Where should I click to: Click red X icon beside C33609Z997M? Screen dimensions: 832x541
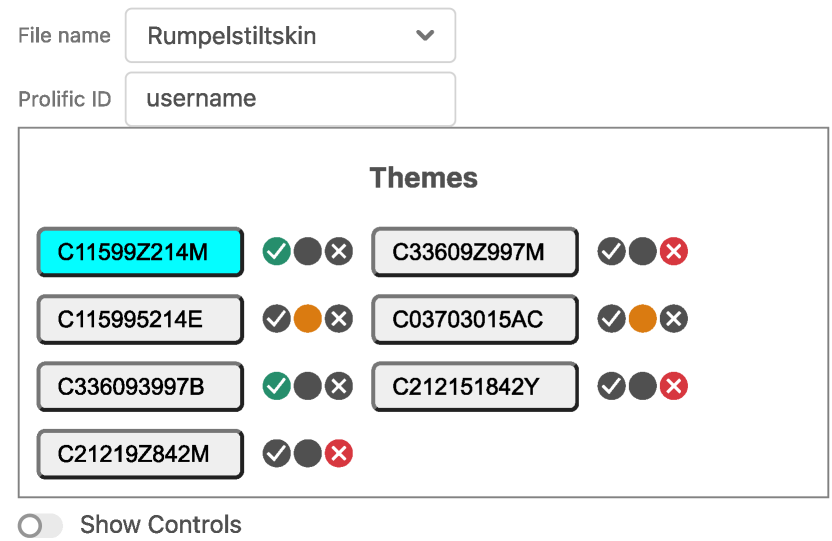pyautogui.click(x=674, y=252)
